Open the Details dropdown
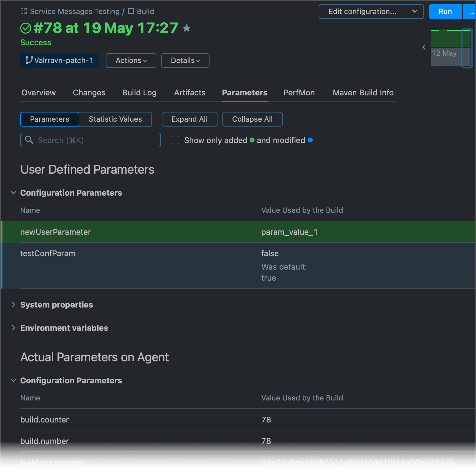Viewport: 476px width, 472px height. coord(185,61)
